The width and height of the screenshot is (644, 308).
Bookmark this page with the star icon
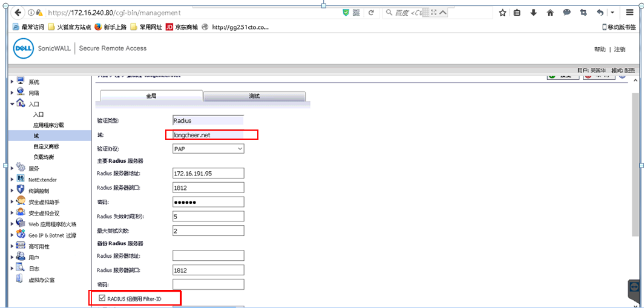pos(502,12)
